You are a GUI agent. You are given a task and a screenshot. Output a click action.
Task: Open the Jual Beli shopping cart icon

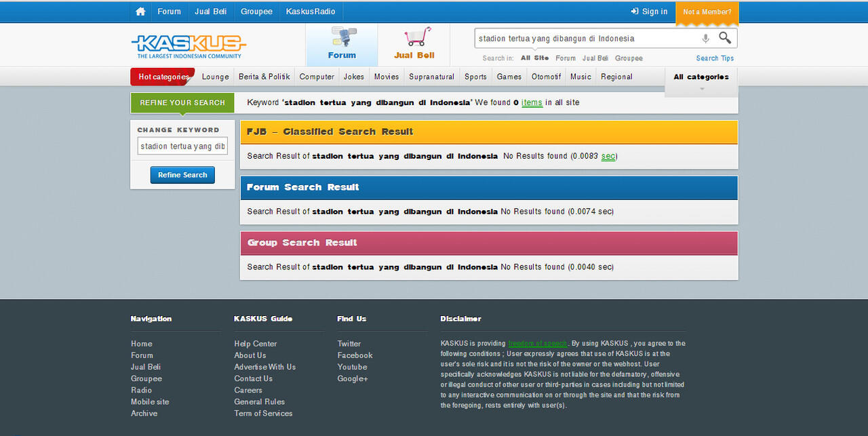click(x=414, y=44)
